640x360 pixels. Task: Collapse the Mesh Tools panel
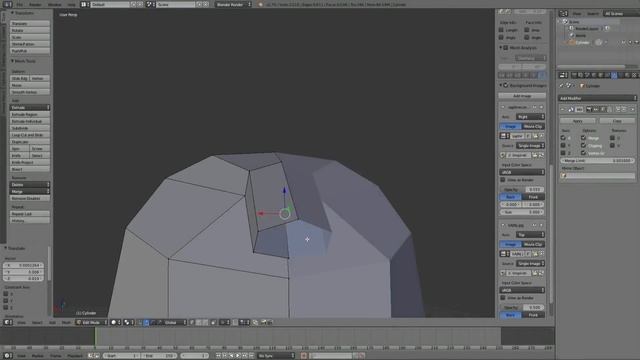tap(12, 61)
